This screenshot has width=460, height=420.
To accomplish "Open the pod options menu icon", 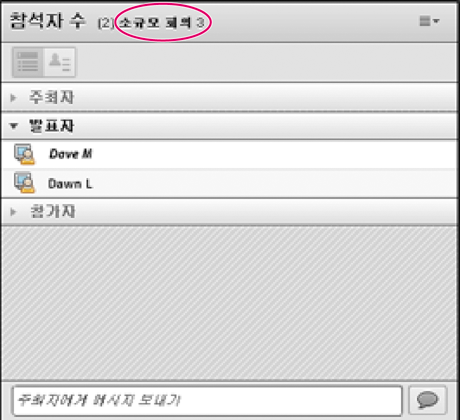I will [x=429, y=21].
